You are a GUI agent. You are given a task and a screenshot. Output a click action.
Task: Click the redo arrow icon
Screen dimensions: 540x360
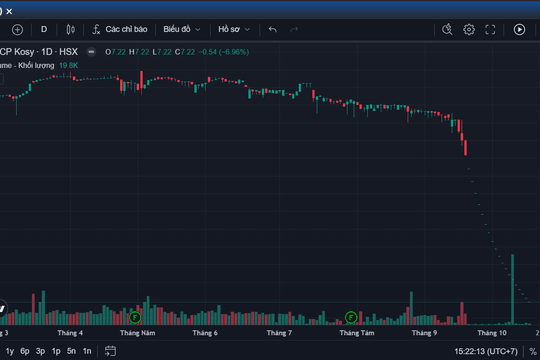coord(294,30)
